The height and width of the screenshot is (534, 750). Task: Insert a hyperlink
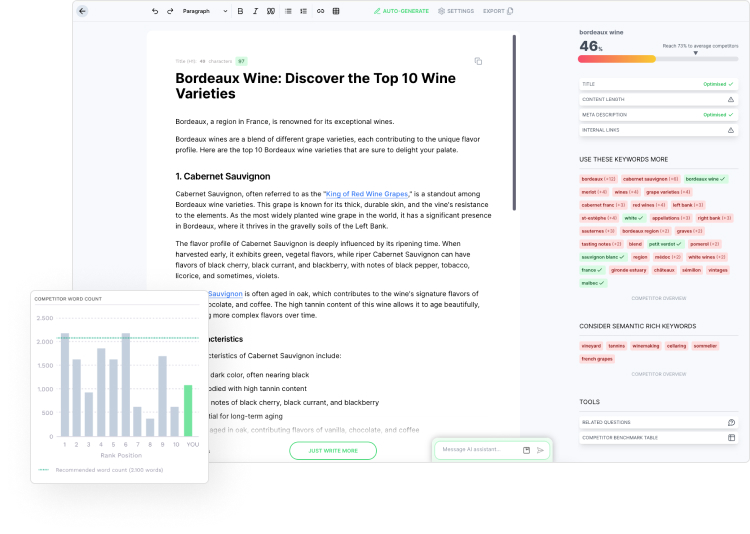320,11
